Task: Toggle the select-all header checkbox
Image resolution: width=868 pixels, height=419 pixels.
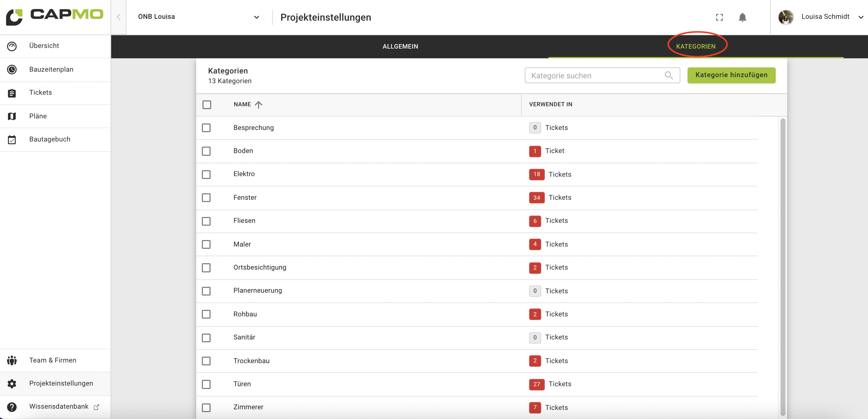Action: coord(207,105)
